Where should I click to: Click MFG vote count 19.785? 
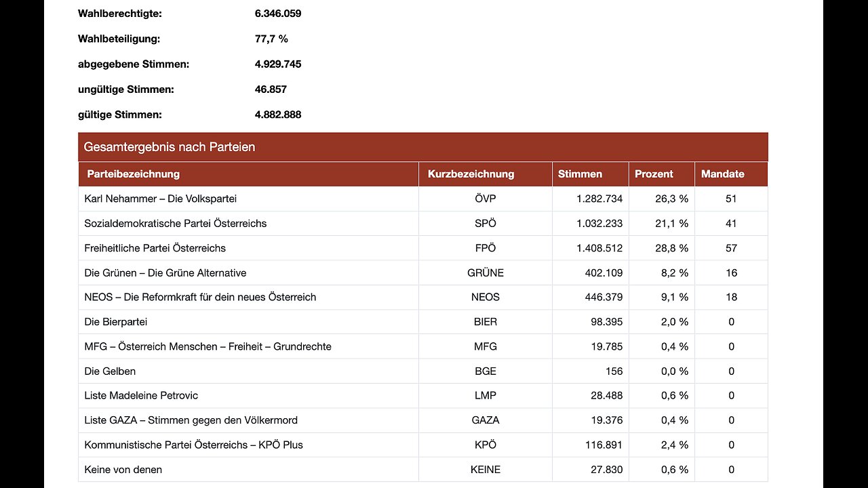607,346
